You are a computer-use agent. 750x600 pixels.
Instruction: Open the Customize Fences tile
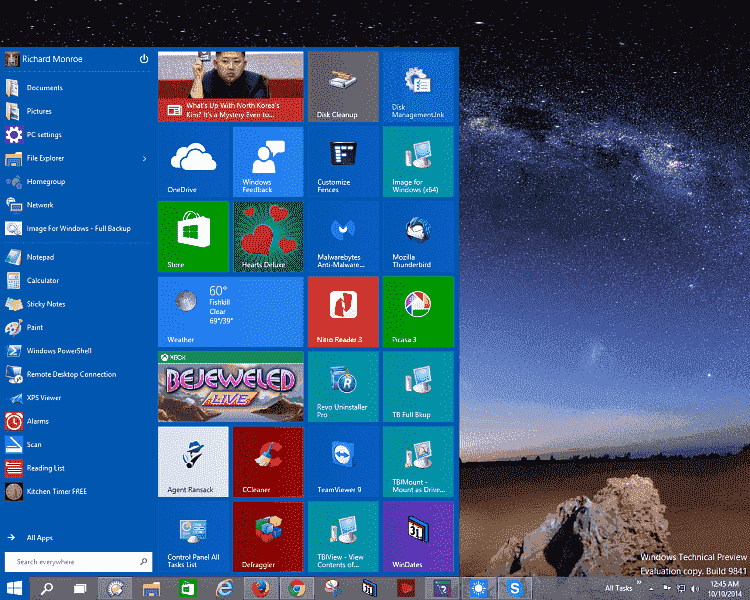[x=343, y=162]
